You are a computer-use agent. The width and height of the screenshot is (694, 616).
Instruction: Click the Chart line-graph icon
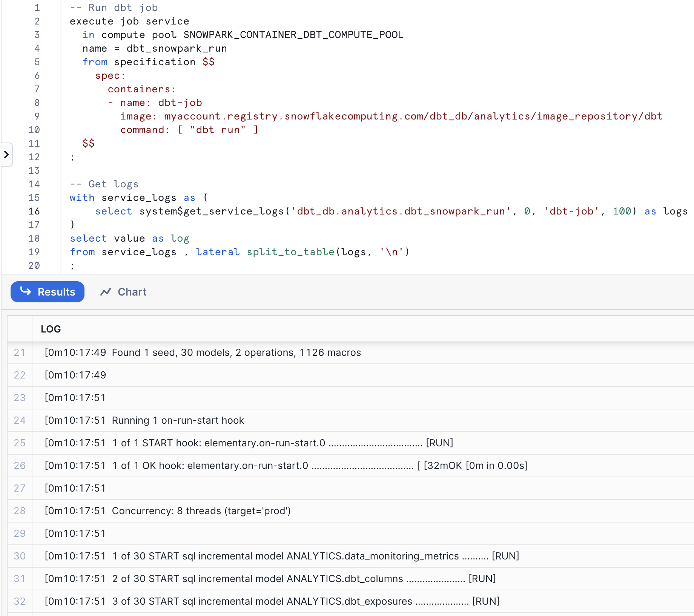106,292
